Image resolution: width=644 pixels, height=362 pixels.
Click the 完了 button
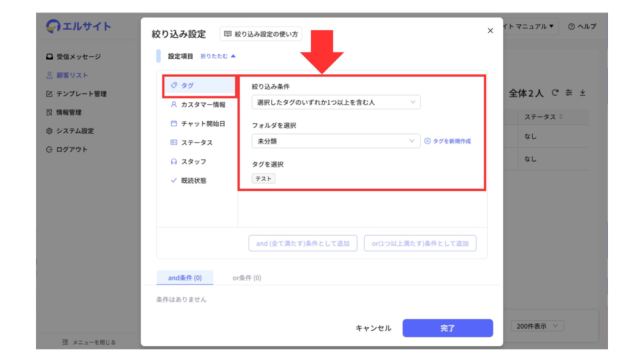(x=447, y=328)
